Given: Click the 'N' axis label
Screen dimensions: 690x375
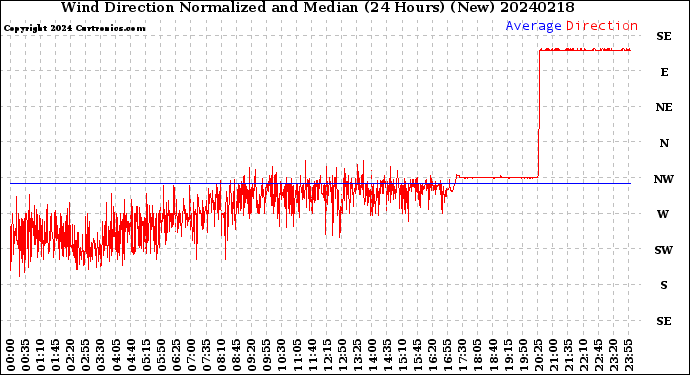Looking at the screenshot, I should tap(664, 143).
